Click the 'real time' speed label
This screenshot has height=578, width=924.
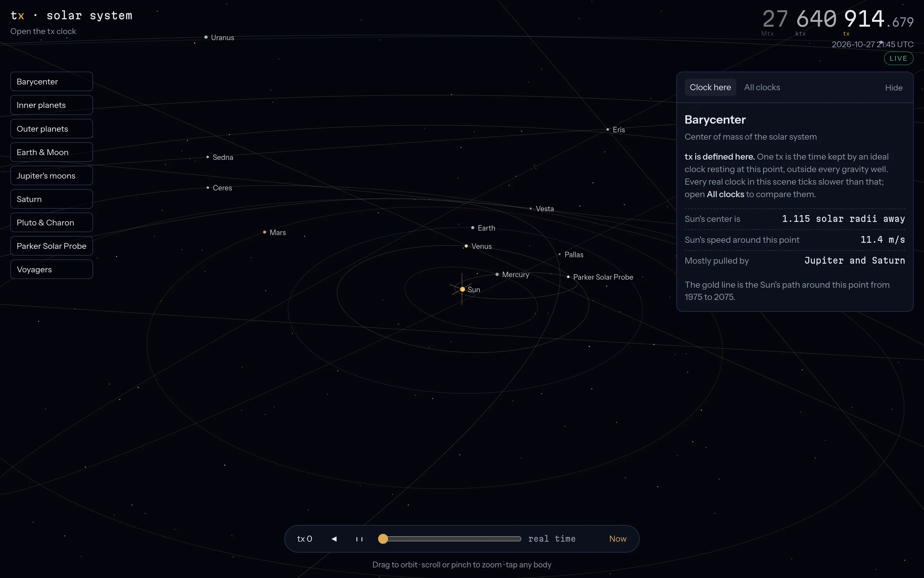point(552,539)
